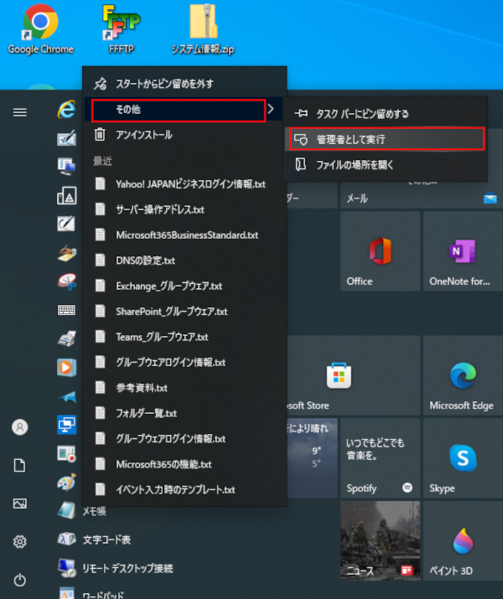Open the Microsoft Store tile

tap(353, 376)
